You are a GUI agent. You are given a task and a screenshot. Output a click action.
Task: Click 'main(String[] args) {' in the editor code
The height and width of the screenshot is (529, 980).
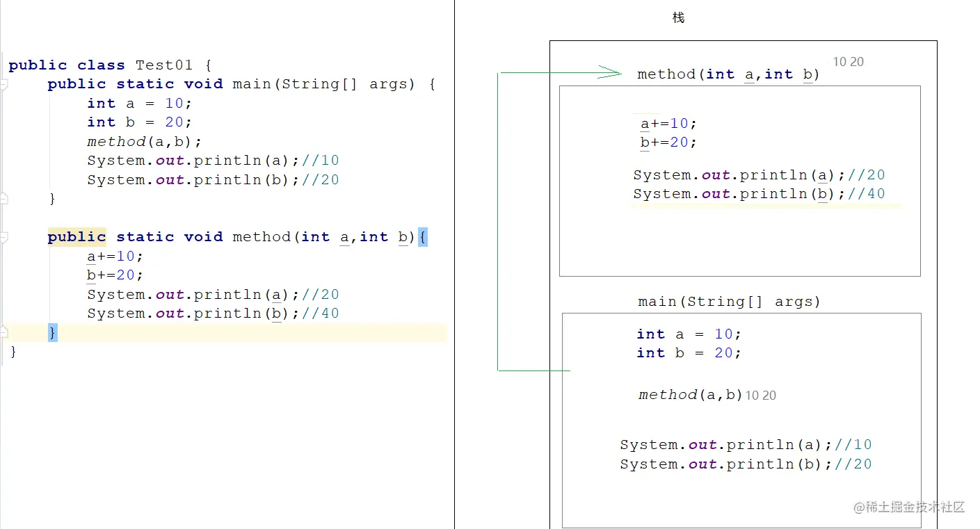coord(334,84)
